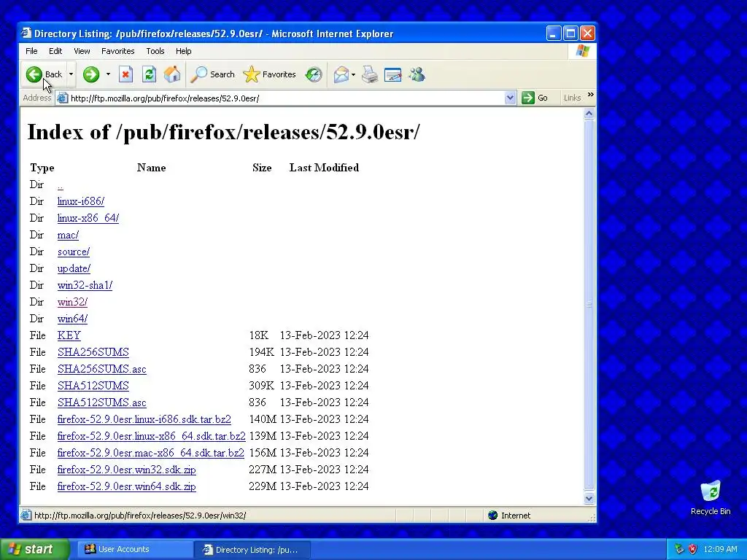747x560 pixels.
Task: Click the page icon in address bar
Action: point(62,98)
